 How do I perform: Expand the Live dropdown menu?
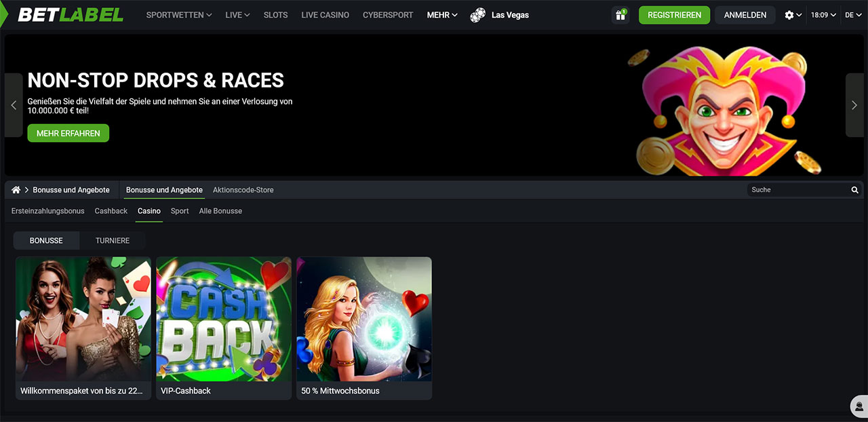pos(237,15)
